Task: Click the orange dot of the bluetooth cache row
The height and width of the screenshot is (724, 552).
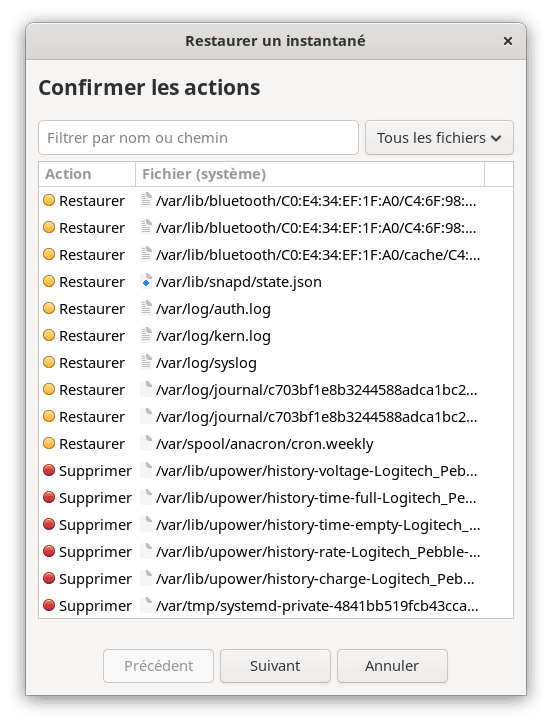Action: click(x=49, y=254)
